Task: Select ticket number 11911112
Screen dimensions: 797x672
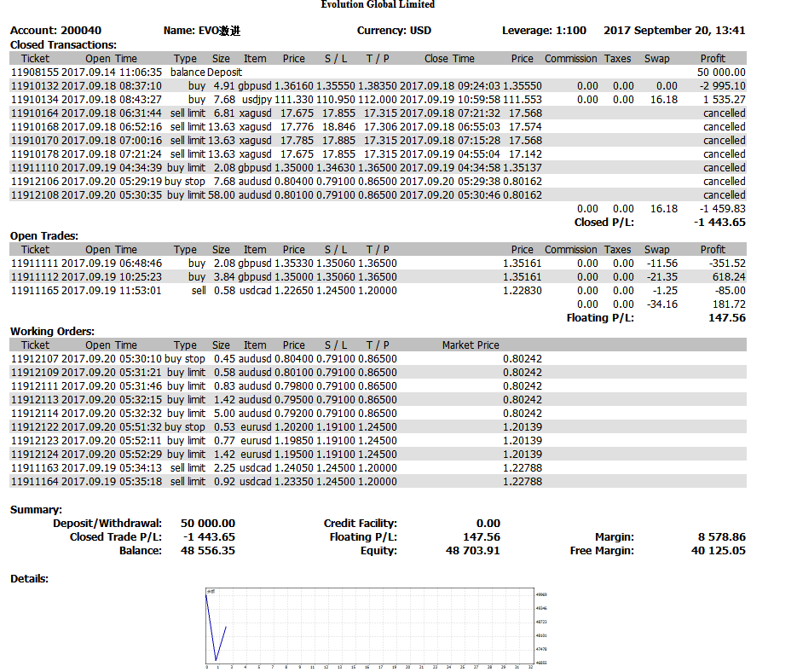Action: (x=35, y=277)
